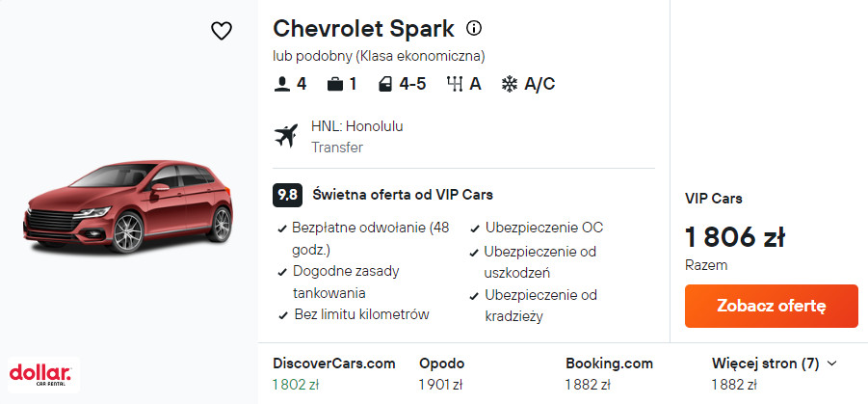Image resolution: width=868 pixels, height=404 pixels.
Task: Click the luggage bag icon
Action: [335, 84]
